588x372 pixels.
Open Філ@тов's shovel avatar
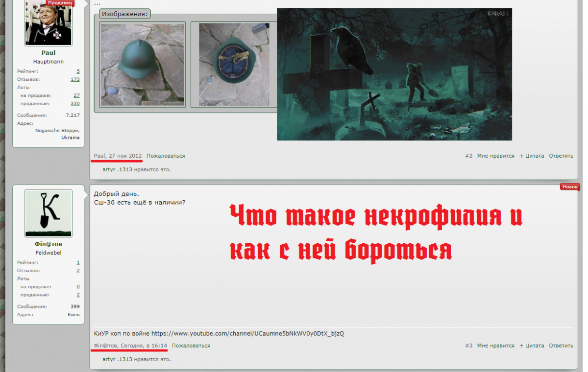coord(48,213)
